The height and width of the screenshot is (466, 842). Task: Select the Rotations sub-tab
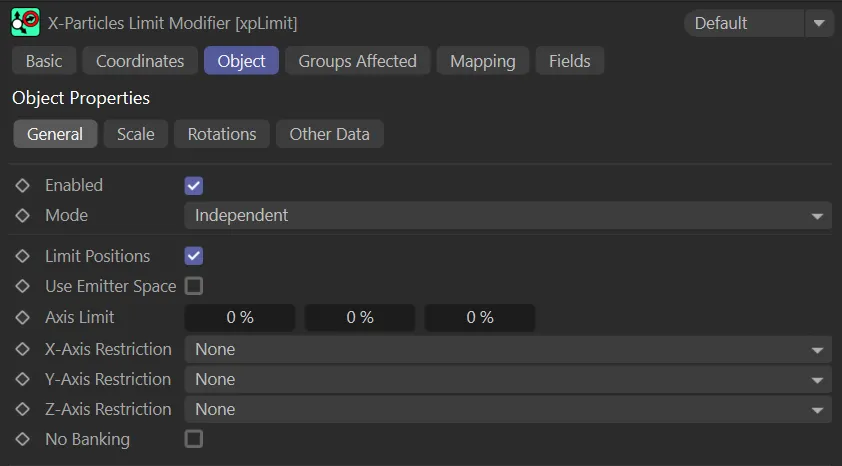(x=222, y=134)
